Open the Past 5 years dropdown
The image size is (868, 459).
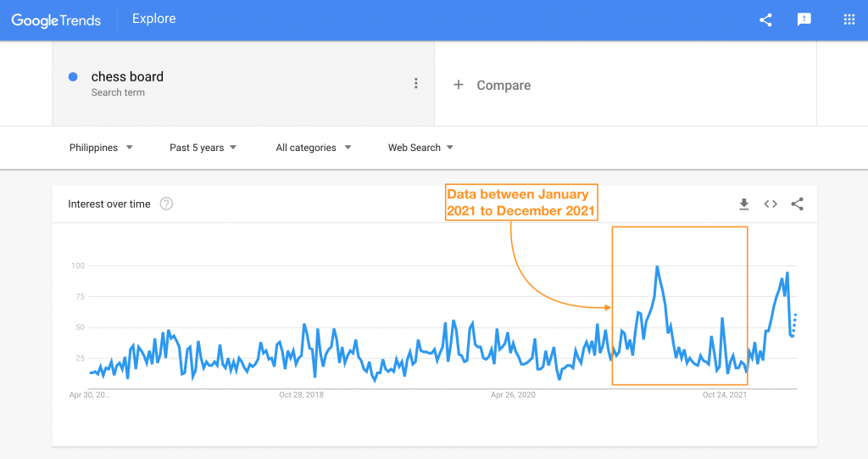pos(203,148)
